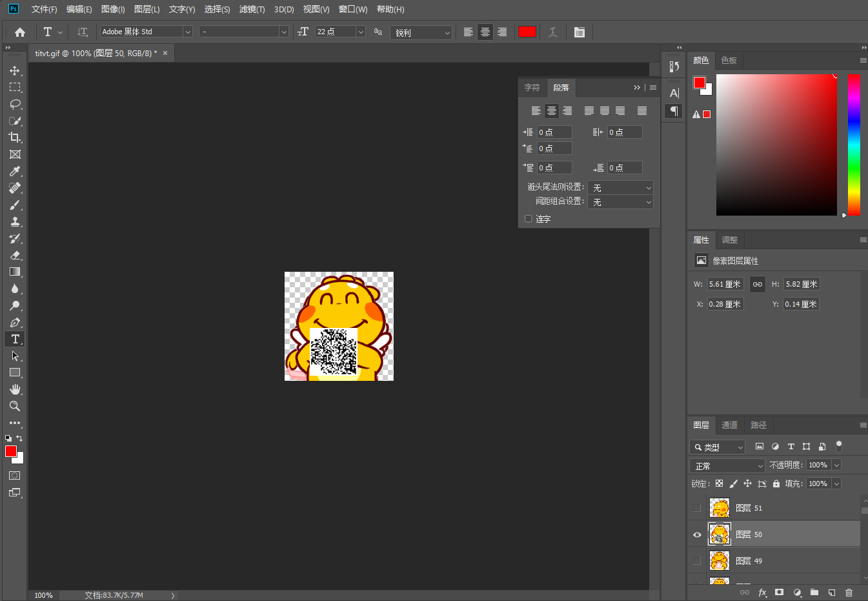This screenshot has height=601, width=868.
Task: Select the Dodge tool
Action: click(15, 305)
